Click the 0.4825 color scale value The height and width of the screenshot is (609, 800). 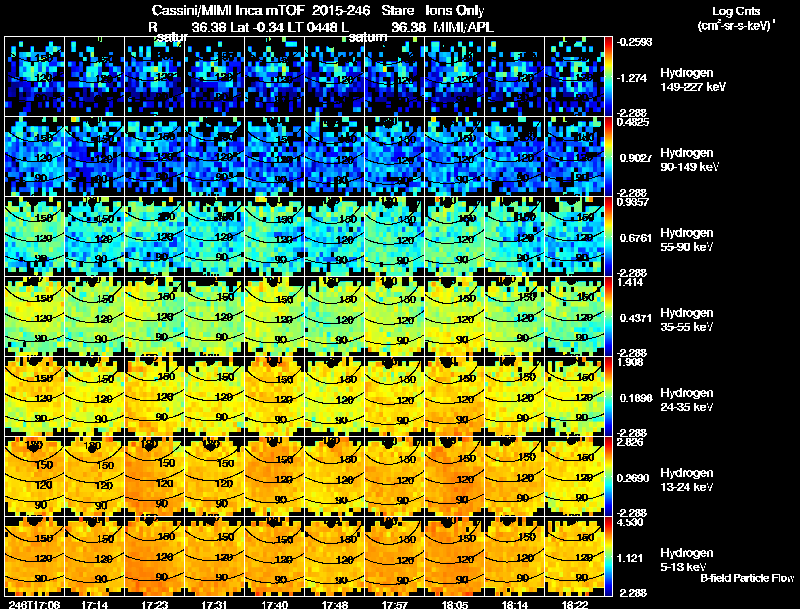click(633, 122)
